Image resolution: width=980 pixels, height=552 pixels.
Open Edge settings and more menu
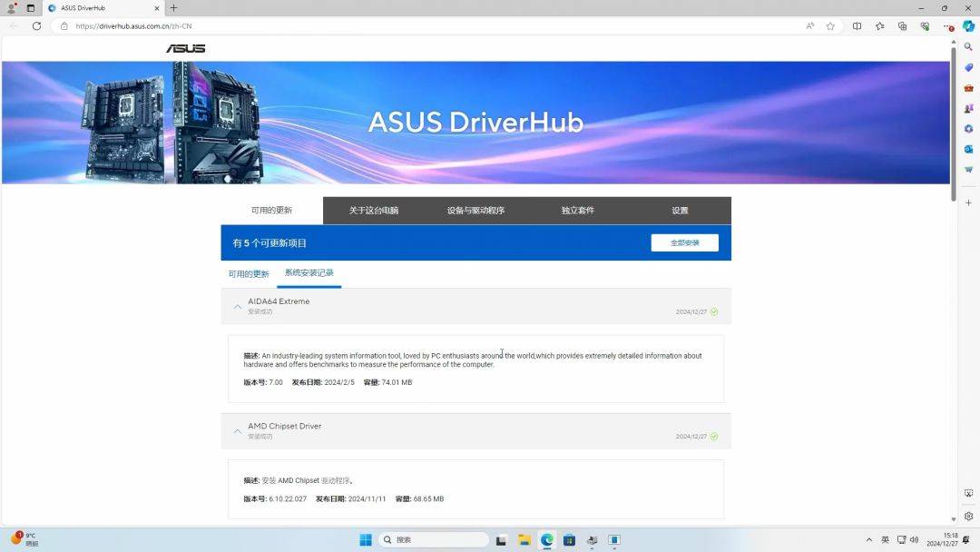pos(947,25)
